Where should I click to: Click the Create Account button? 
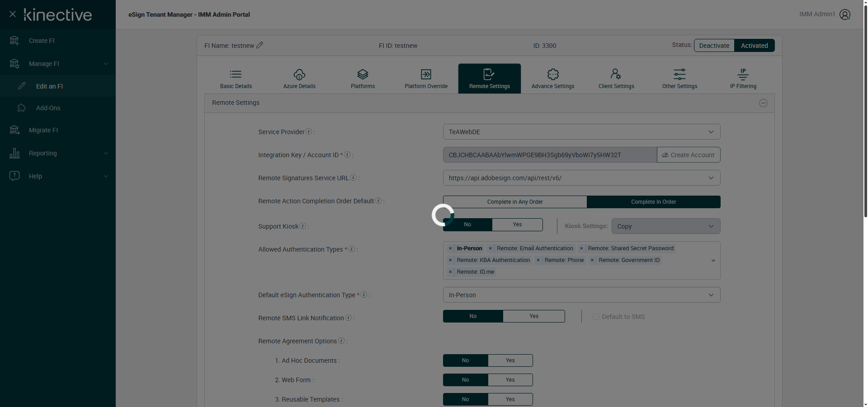point(689,155)
